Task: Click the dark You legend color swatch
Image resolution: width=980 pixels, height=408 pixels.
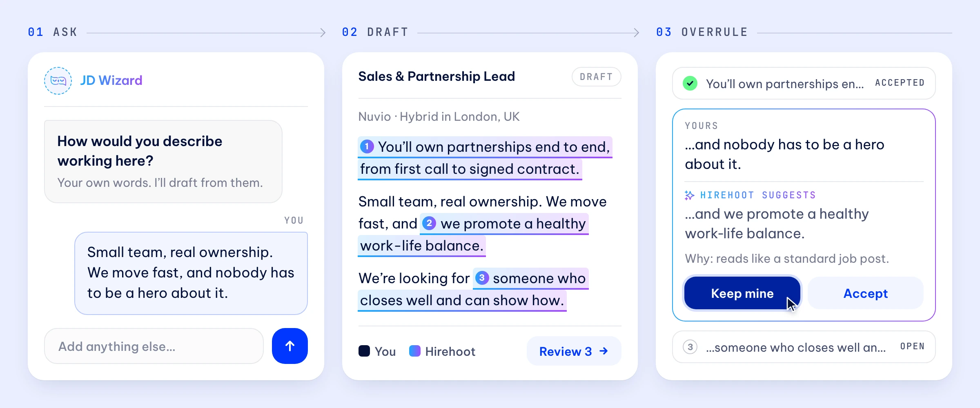Action: 364,351
